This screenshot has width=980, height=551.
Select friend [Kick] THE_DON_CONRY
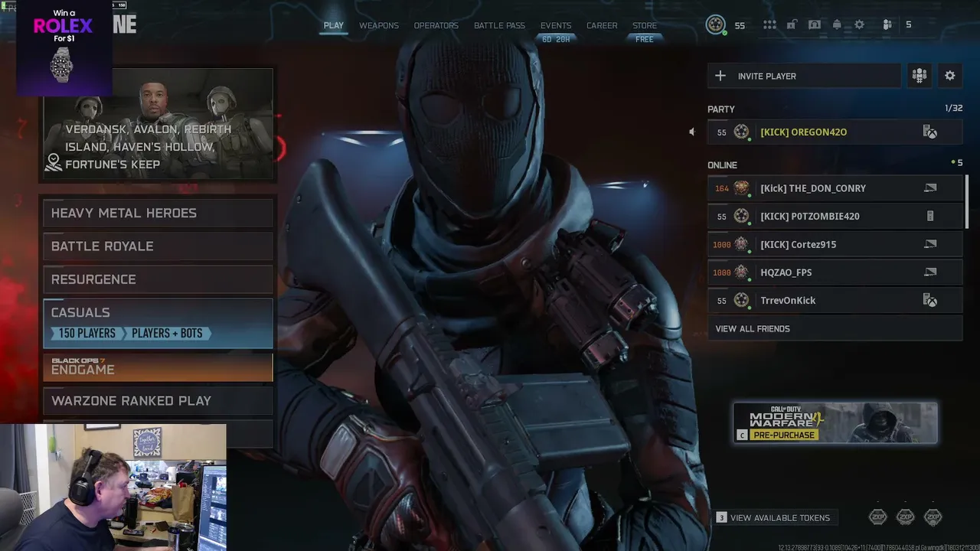point(835,188)
